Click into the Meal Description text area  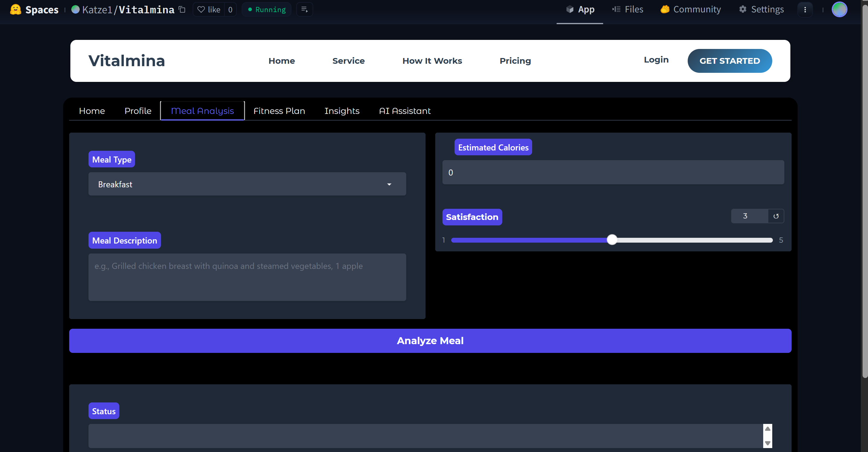click(x=247, y=277)
